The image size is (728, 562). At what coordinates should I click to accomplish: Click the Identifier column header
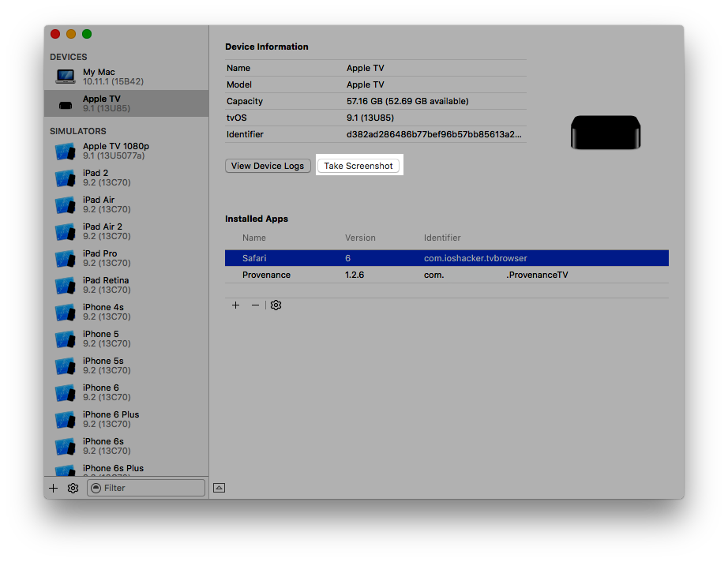(442, 238)
